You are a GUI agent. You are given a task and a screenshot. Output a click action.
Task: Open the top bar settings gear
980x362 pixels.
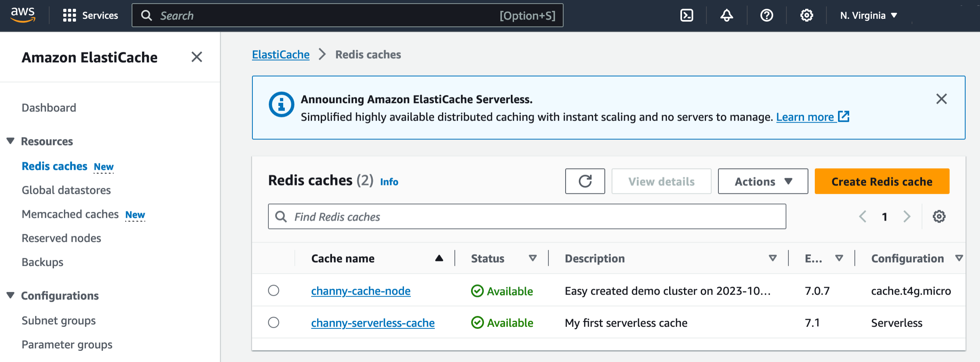(806, 16)
